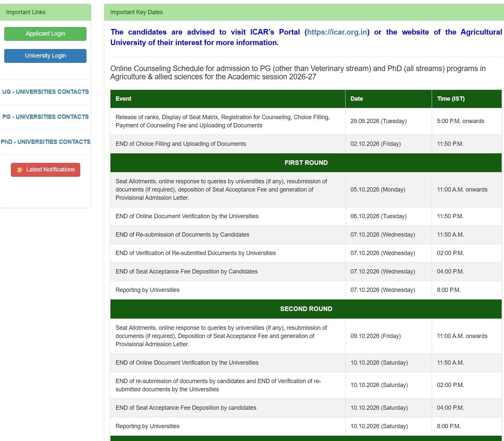Viewport: 504px width, 441px height.
Task: Click the Online Counseling Schedule heading text
Action: coord(298,73)
